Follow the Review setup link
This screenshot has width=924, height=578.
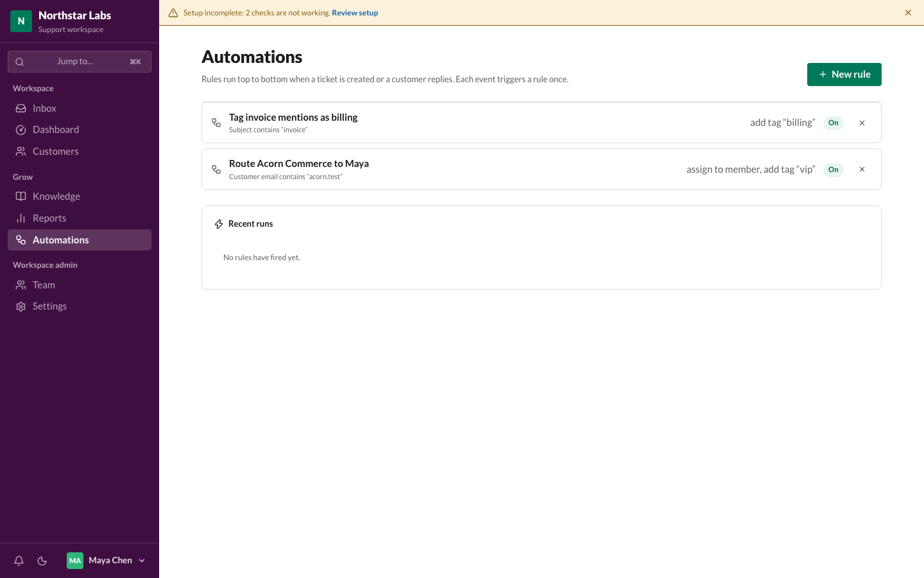[x=355, y=13]
